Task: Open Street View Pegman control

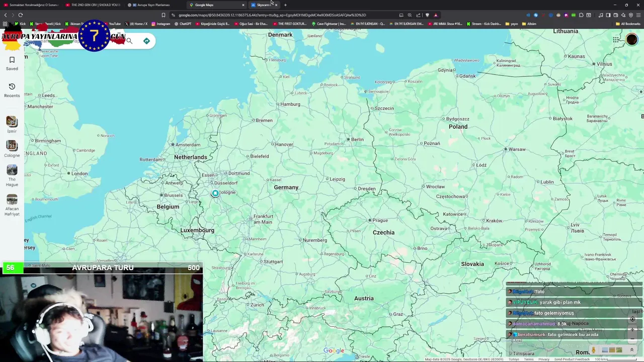Action: coord(594,350)
